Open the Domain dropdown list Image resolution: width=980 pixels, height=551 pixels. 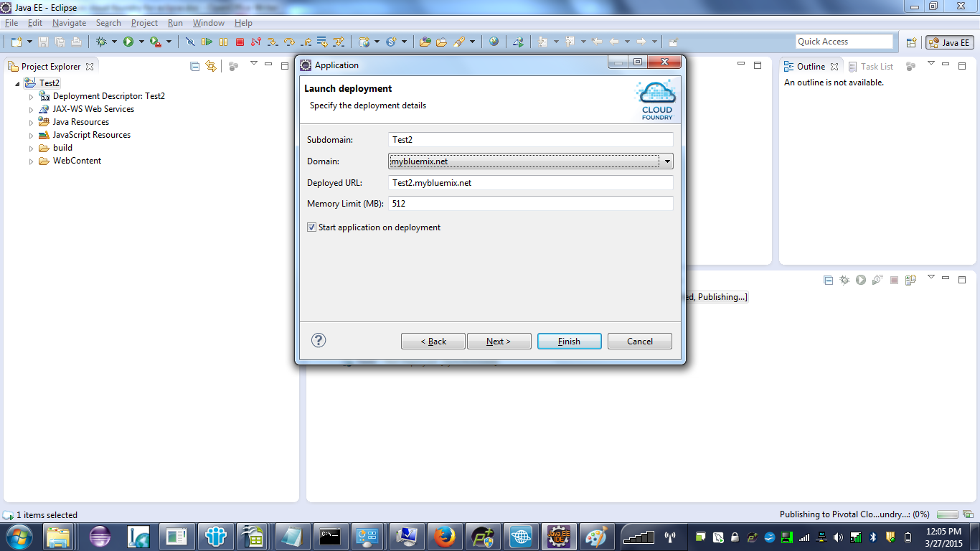point(668,161)
